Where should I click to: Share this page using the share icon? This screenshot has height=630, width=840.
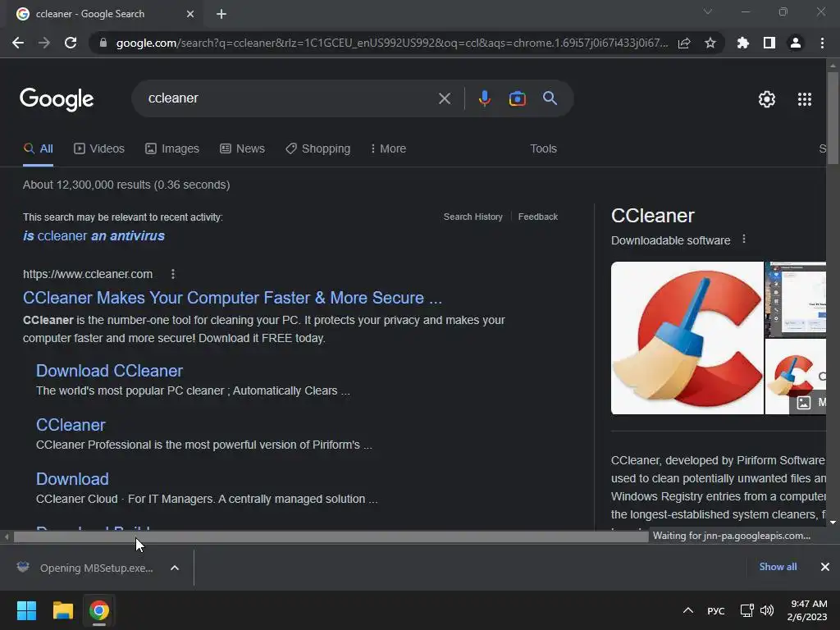click(x=684, y=43)
